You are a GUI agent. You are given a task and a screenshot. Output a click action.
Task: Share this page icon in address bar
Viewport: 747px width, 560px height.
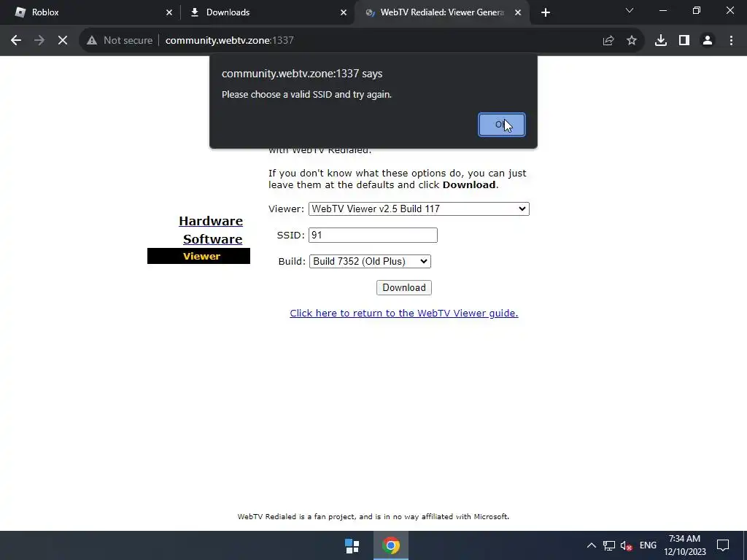[608, 41]
